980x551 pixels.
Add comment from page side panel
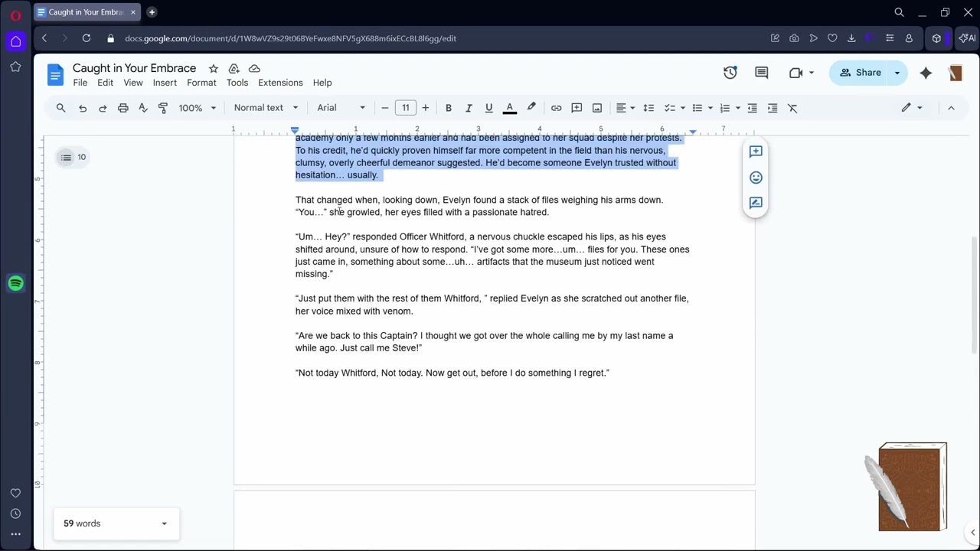[756, 152]
